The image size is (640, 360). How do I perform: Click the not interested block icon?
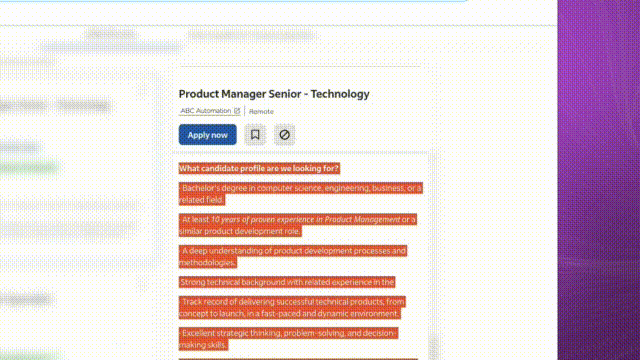(284, 135)
